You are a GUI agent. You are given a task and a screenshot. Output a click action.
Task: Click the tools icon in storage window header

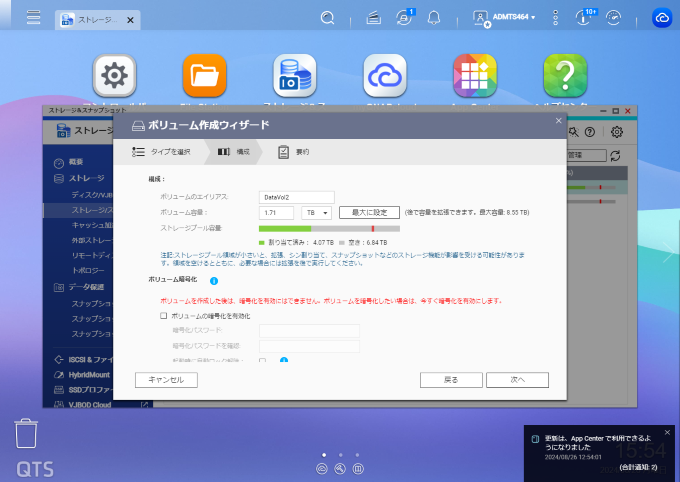pos(574,132)
